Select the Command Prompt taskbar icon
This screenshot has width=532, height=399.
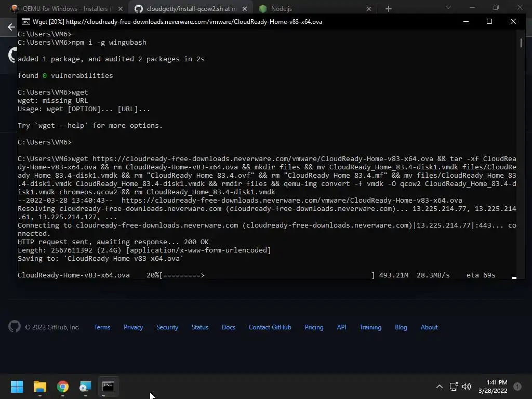coord(108,387)
